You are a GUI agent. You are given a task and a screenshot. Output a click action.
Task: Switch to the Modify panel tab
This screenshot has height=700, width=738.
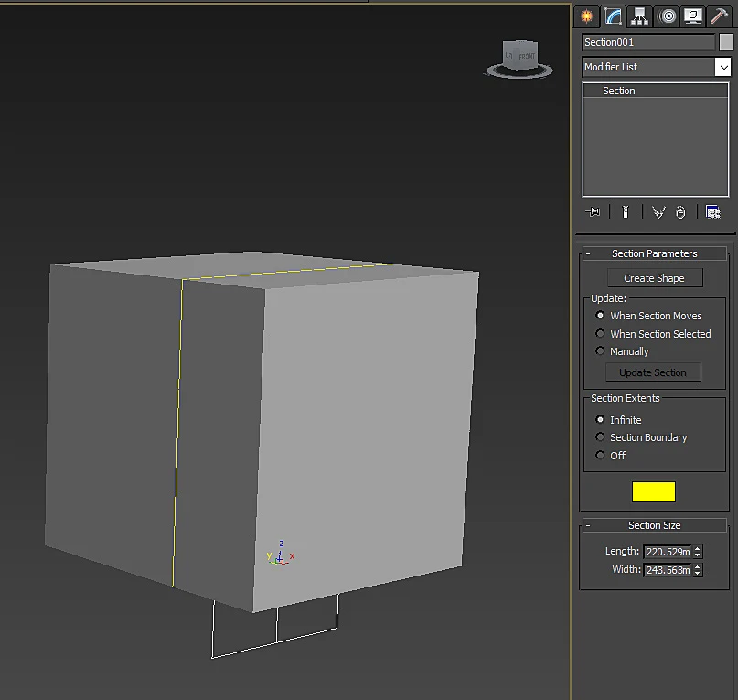(613, 16)
